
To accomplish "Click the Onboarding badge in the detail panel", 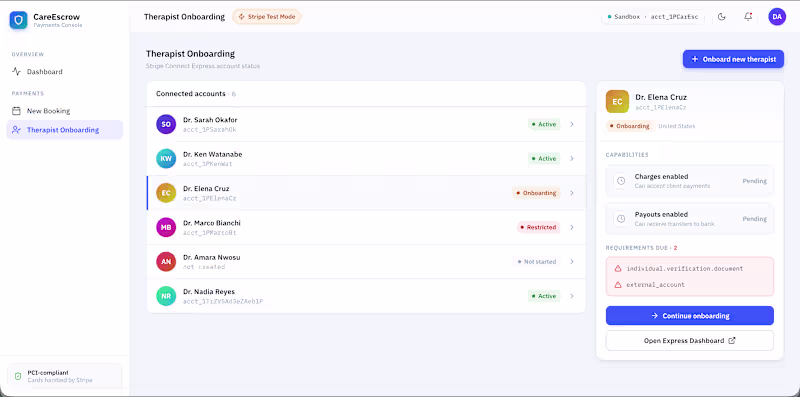I will (x=629, y=126).
